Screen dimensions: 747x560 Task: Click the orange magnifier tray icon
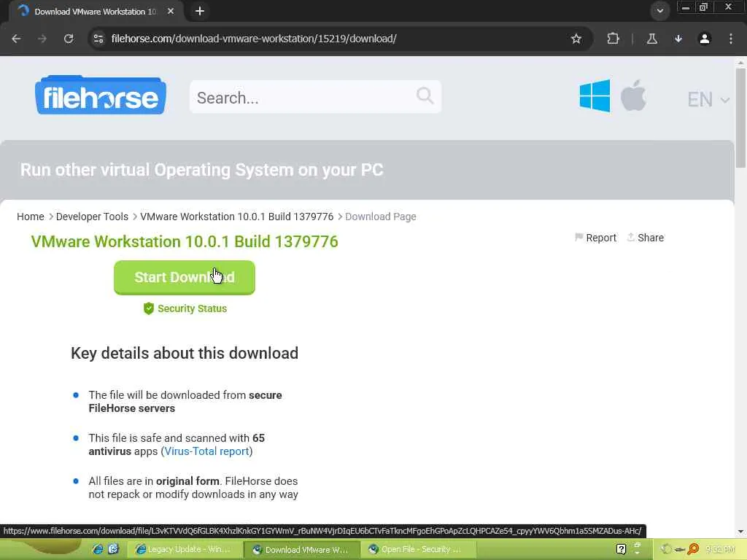coord(694,550)
